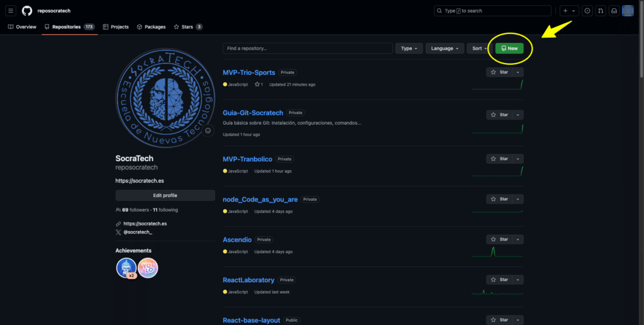Switch to the Overview tab
644x325 pixels.
(x=22, y=26)
